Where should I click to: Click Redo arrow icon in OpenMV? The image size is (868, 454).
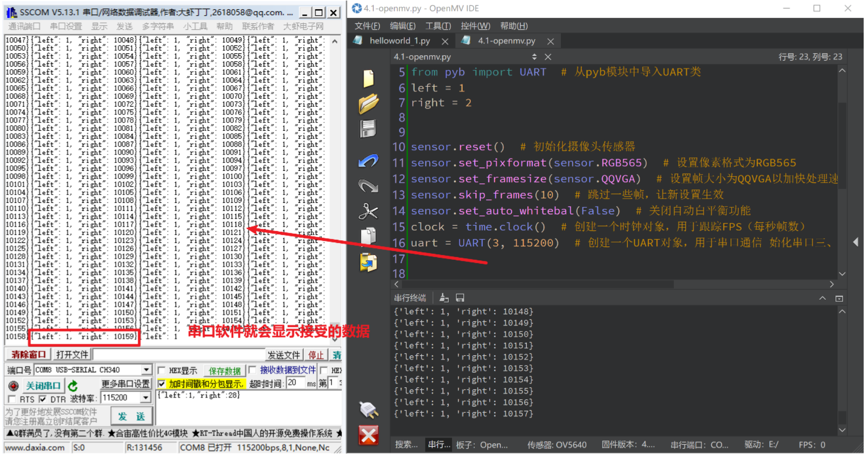point(368,186)
